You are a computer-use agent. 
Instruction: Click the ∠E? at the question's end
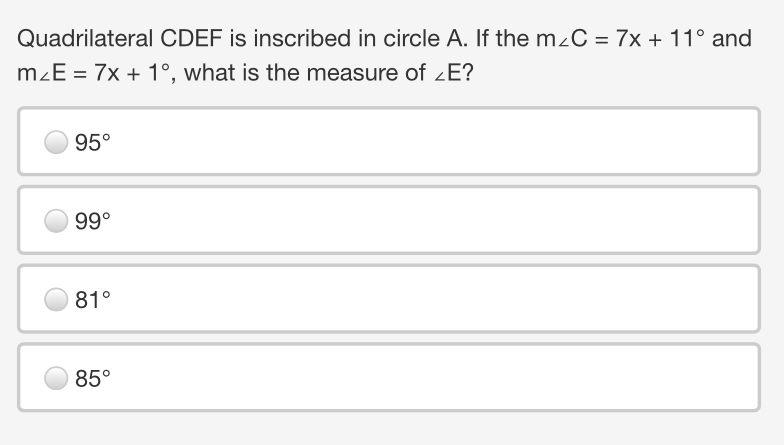tap(454, 73)
